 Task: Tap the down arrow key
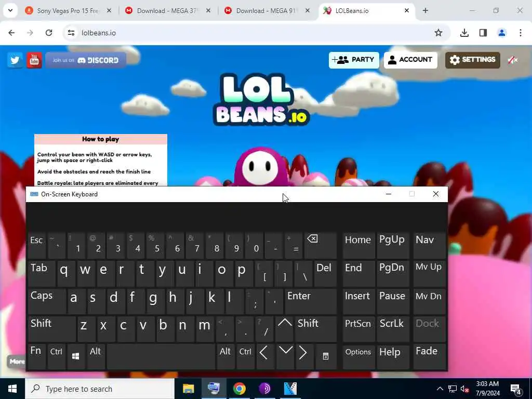(x=285, y=356)
